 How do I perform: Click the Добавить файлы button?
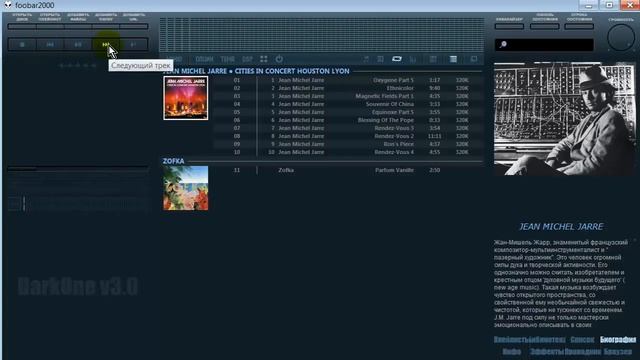78,26
